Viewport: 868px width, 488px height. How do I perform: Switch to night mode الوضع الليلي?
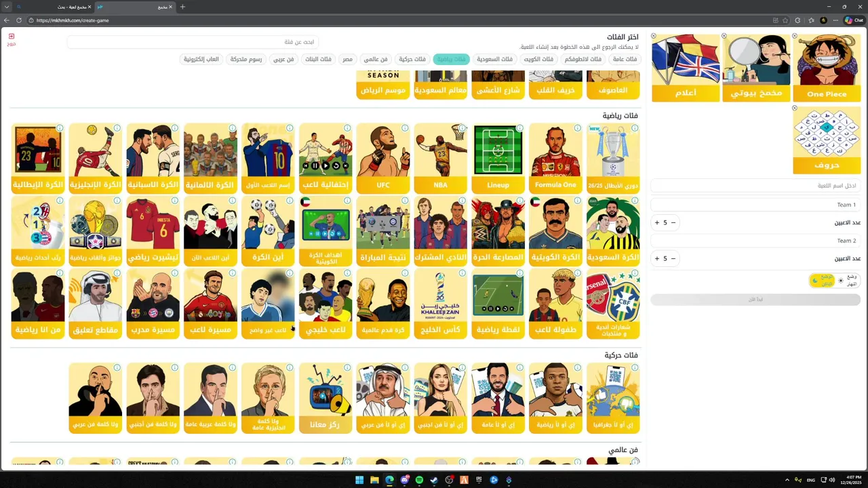[x=822, y=280]
